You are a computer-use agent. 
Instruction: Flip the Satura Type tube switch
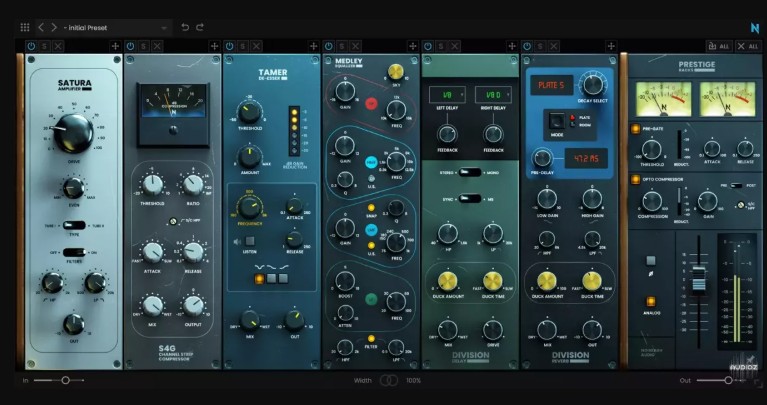point(73,226)
